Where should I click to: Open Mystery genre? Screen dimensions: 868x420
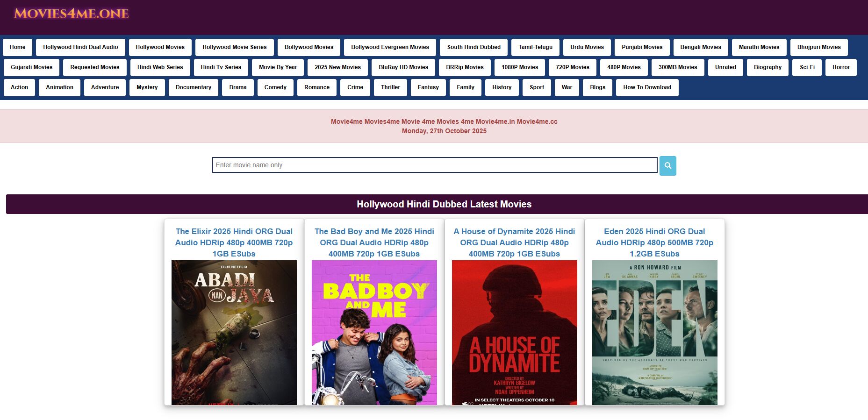tap(147, 87)
